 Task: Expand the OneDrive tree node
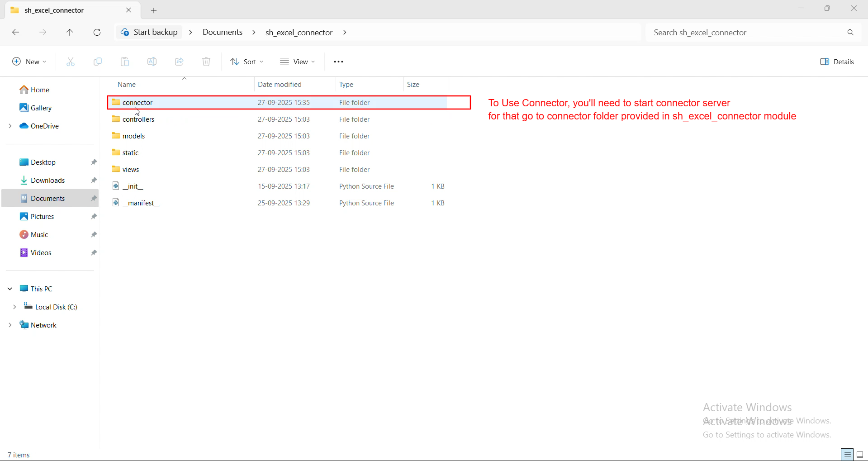[x=10, y=126]
